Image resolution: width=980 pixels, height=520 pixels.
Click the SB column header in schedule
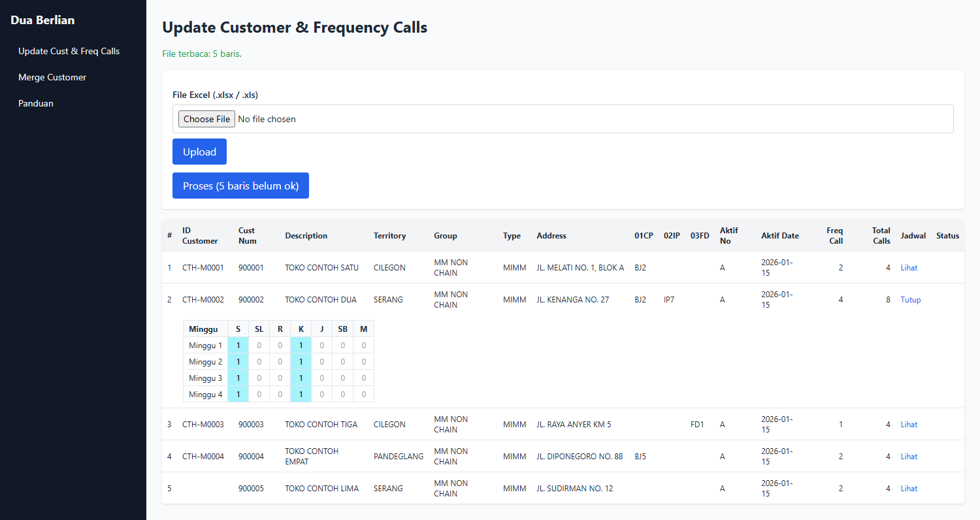coord(343,329)
